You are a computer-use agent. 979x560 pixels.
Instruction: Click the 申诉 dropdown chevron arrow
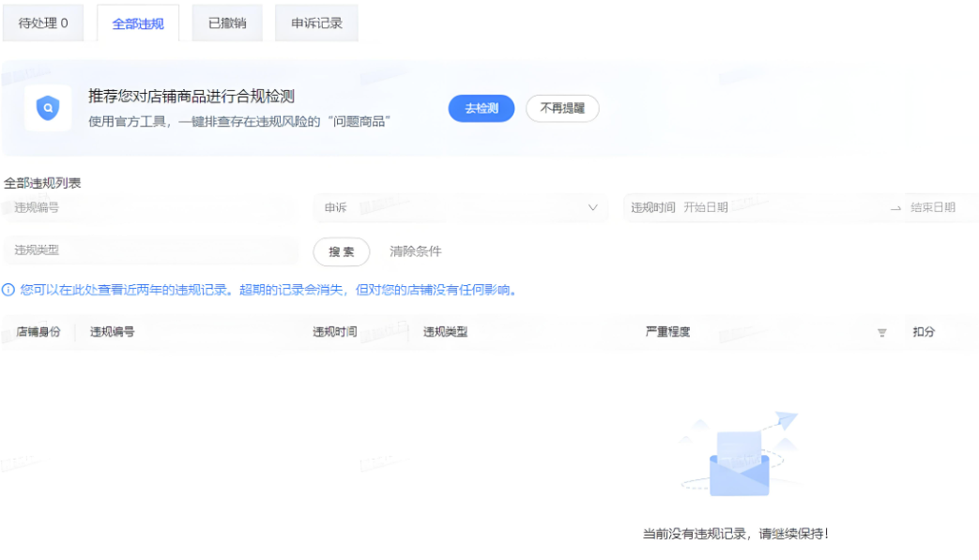[592, 207]
